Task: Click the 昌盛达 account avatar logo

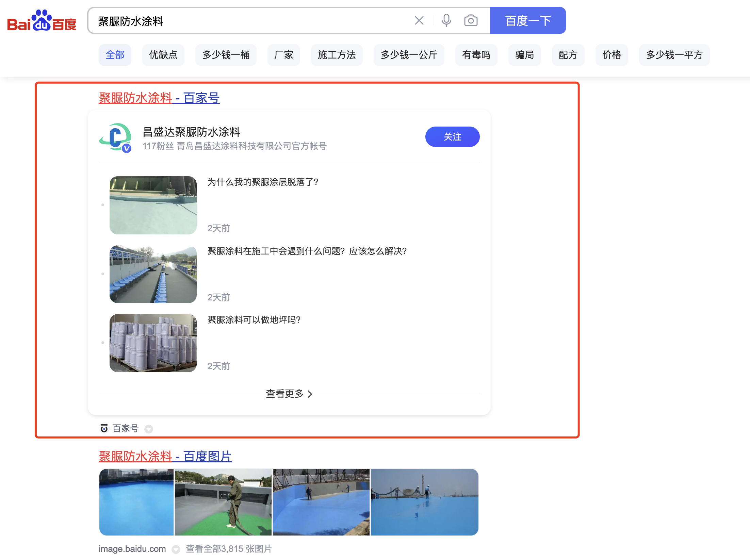Action: 115,137
